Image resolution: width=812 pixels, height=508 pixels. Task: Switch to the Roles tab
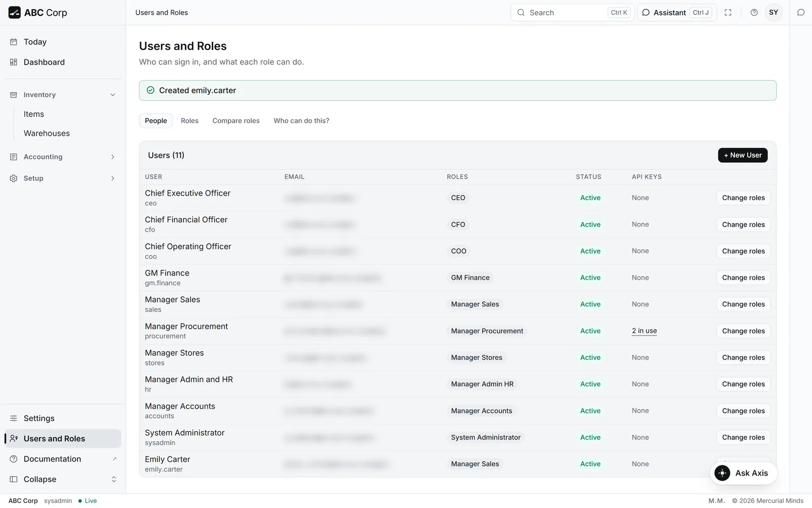(190, 121)
